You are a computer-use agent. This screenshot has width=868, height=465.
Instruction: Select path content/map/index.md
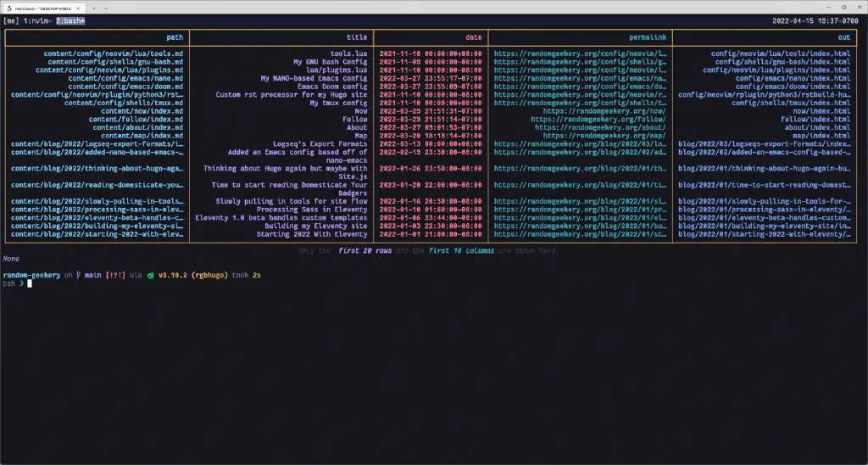[x=142, y=136]
